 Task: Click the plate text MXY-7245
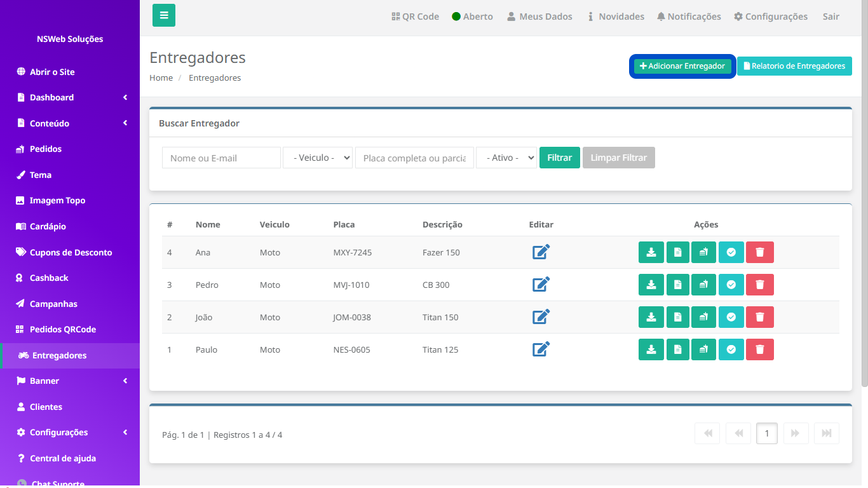pos(353,252)
